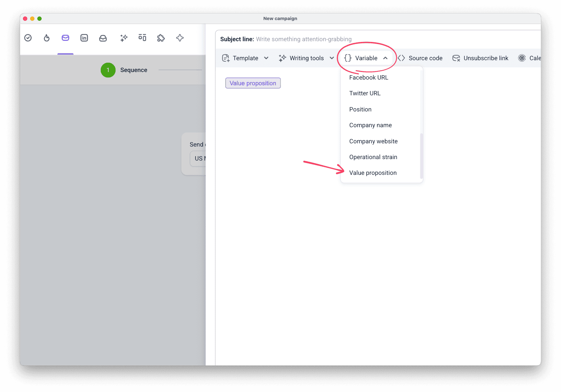This screenshot has height=392, width=561.
Task: Open the flame warm-up icon in navigation
Action: click(47, 38)
